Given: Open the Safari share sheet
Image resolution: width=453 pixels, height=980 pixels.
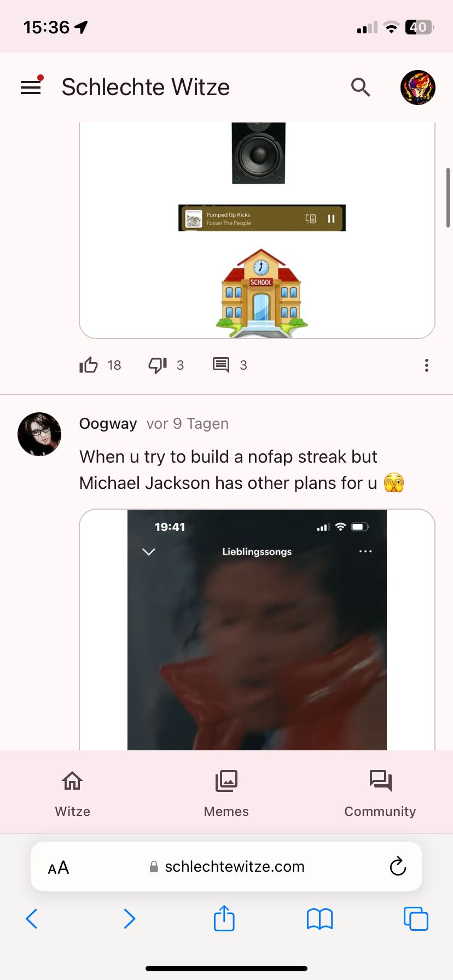Looking at the screenshot, I should (x=224, y=918).
